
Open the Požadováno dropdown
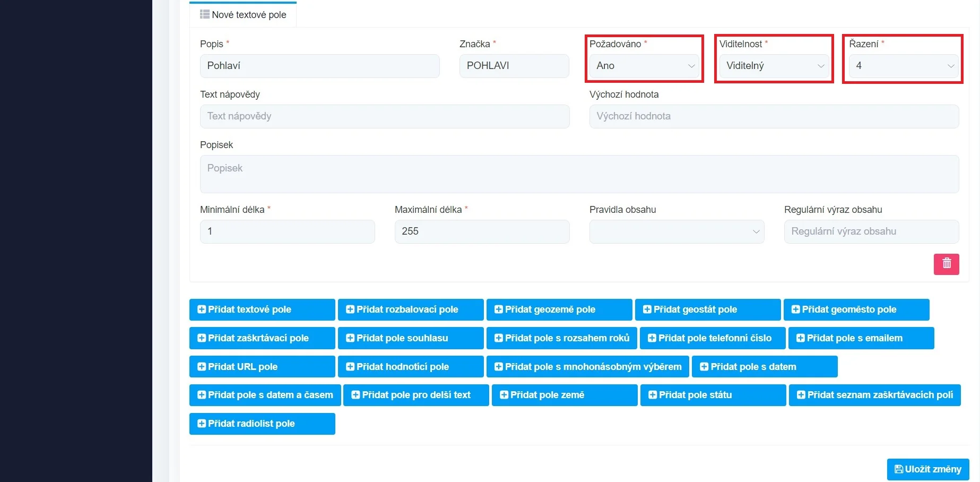tap(644, 66)
